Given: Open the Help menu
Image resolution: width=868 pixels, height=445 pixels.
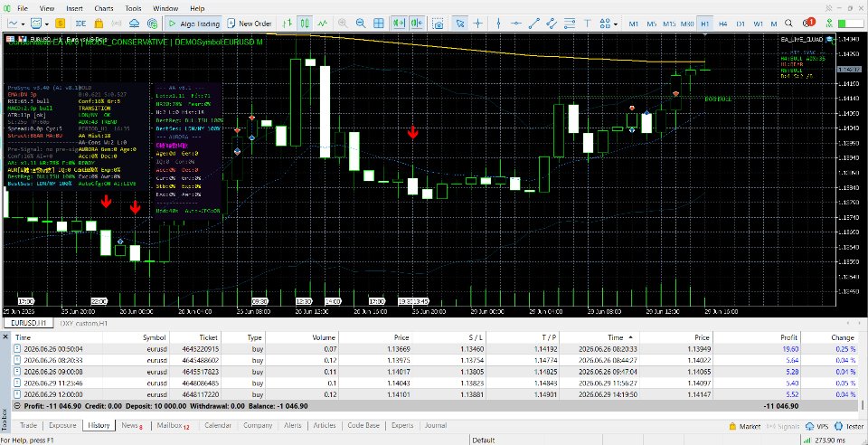Looking at the screenshot, I should point(197,8).
